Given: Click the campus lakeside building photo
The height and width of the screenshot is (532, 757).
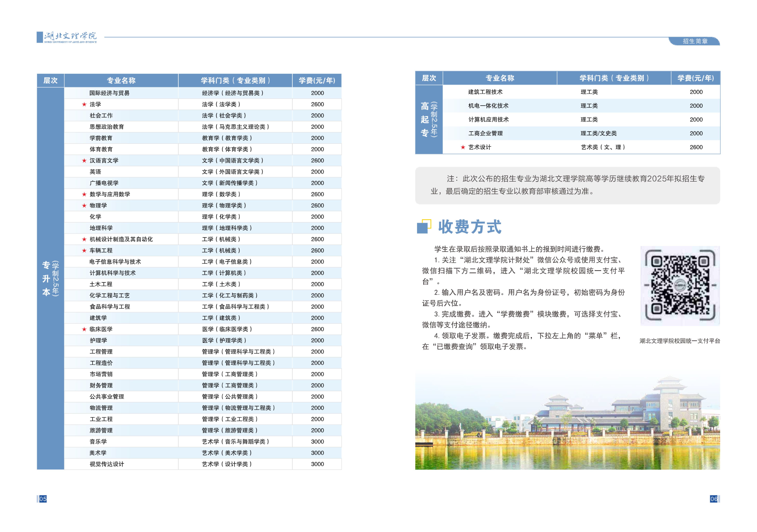Looking at the screenshot, I should coord(567,422).
